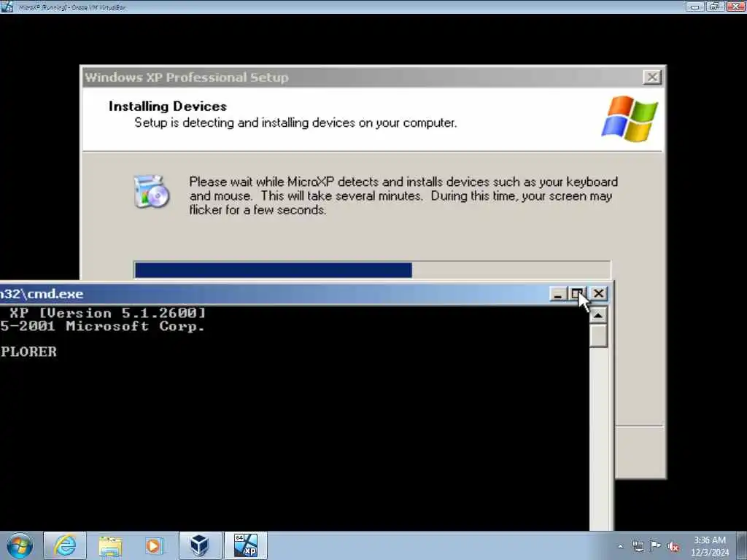Image resolution: width=747 pixels, height=560 pixels.
Task: Click the Installing Devices heading
Action: pyautogui.click(x=168, y=106)
